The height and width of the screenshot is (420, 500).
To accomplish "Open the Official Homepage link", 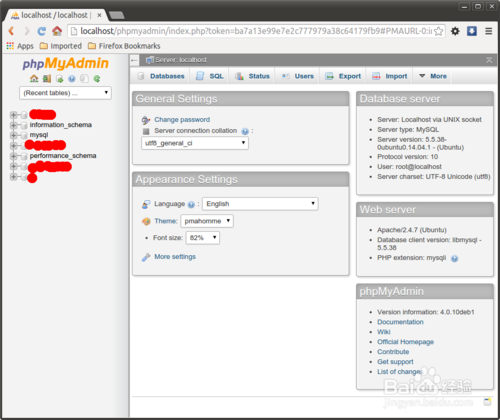I will click(405, 342).
